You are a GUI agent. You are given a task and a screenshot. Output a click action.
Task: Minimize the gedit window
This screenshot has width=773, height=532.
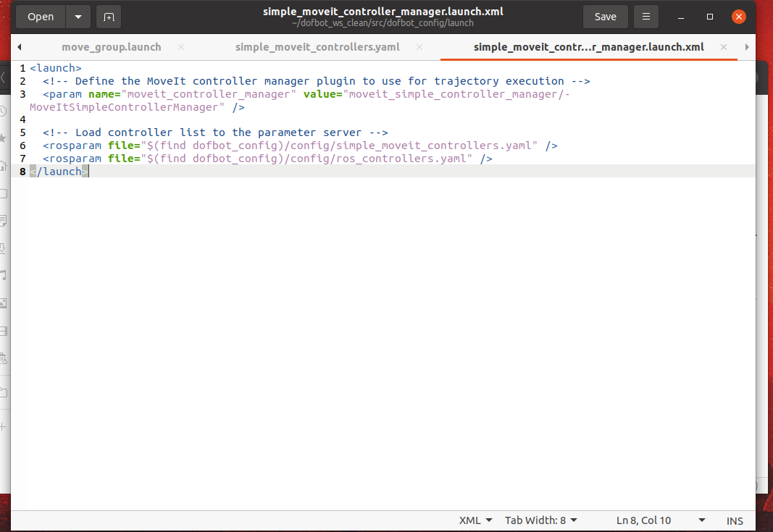pyautogui.click(x=682, y=17)
